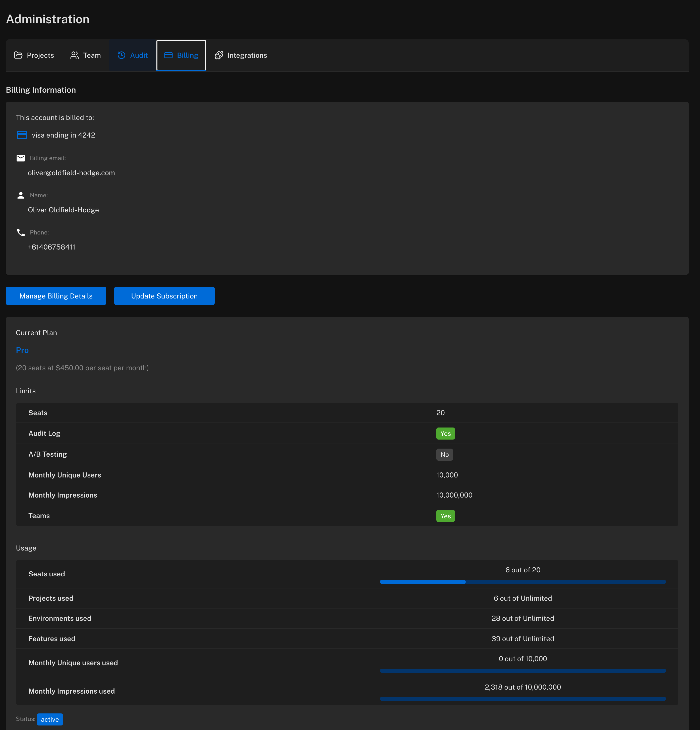Click the phone handset icon
700x730 pixels.
click(21, 232)
